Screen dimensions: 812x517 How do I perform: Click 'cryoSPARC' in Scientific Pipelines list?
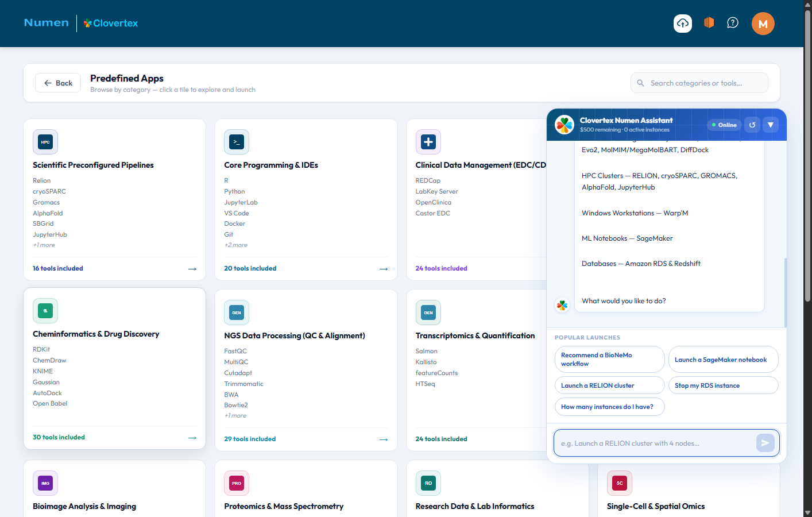click(x=49, y=191)
